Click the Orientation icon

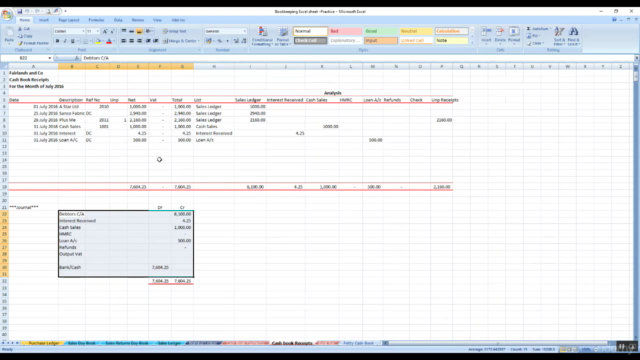[x=149, y=31]
